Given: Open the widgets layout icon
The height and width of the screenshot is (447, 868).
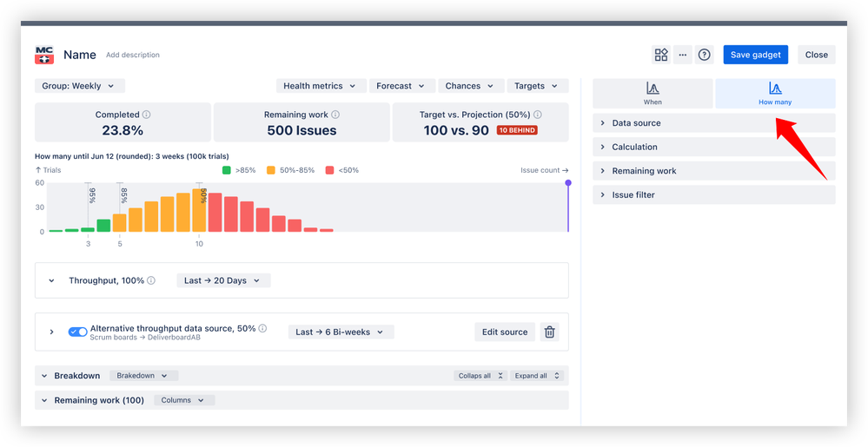Looking at the screenshot, I should 661,55.
